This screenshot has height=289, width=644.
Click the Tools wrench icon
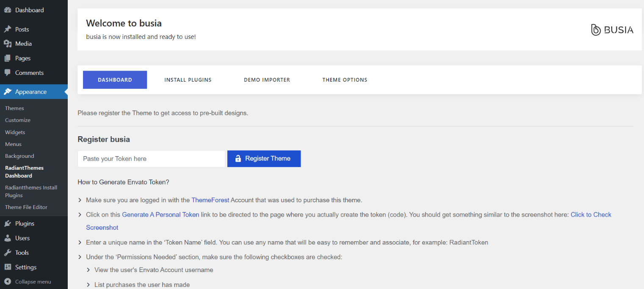pyautogui.click(x=8, y=253)
